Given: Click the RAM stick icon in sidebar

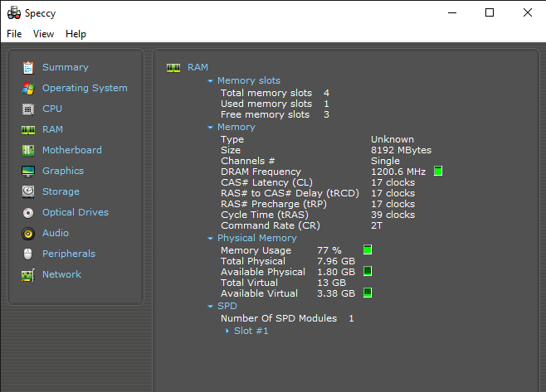Looking at the screenshot, I should click(28, 130).
